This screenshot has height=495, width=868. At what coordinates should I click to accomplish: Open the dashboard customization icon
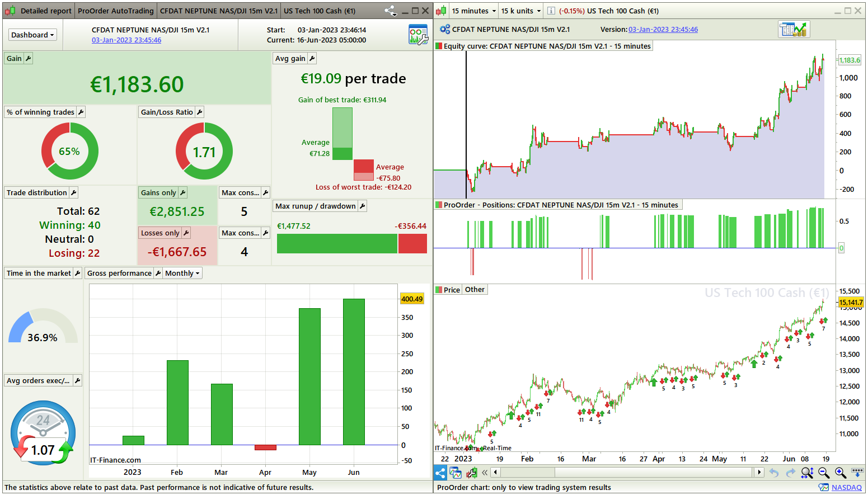[418, 35]
